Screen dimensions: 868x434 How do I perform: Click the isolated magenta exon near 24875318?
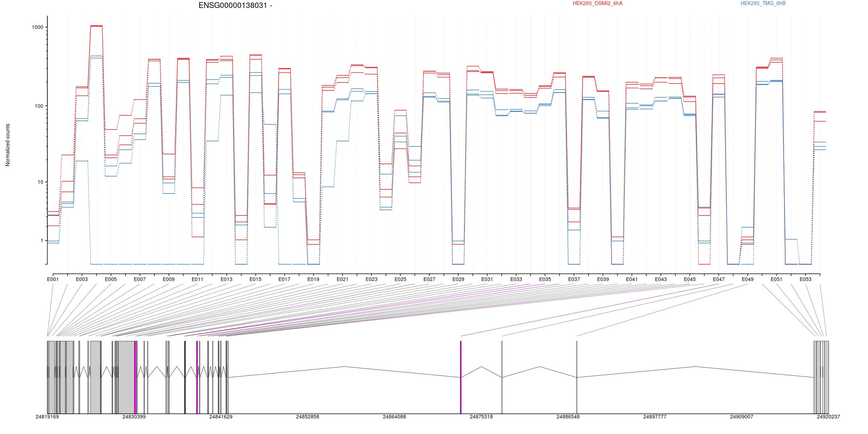461,377
